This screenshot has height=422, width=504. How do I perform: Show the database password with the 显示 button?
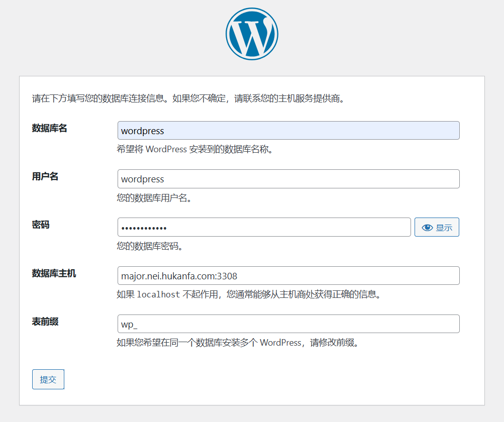click(437, 227)
